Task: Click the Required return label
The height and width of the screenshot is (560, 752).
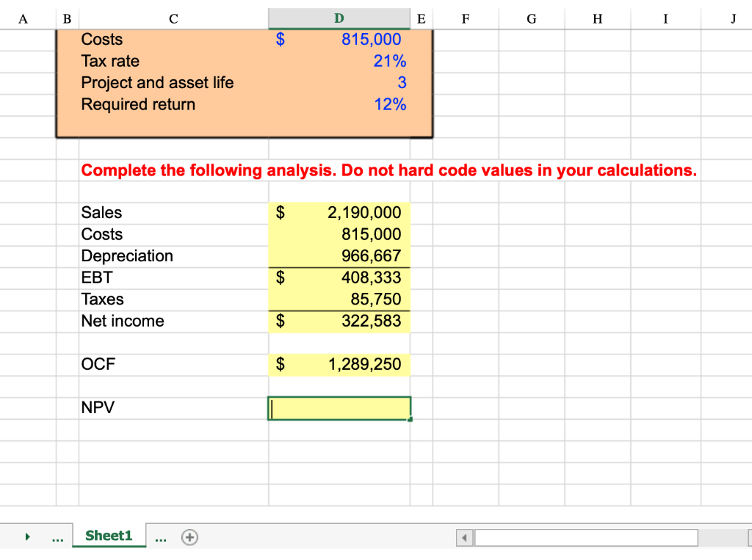Action: (138, 104)
